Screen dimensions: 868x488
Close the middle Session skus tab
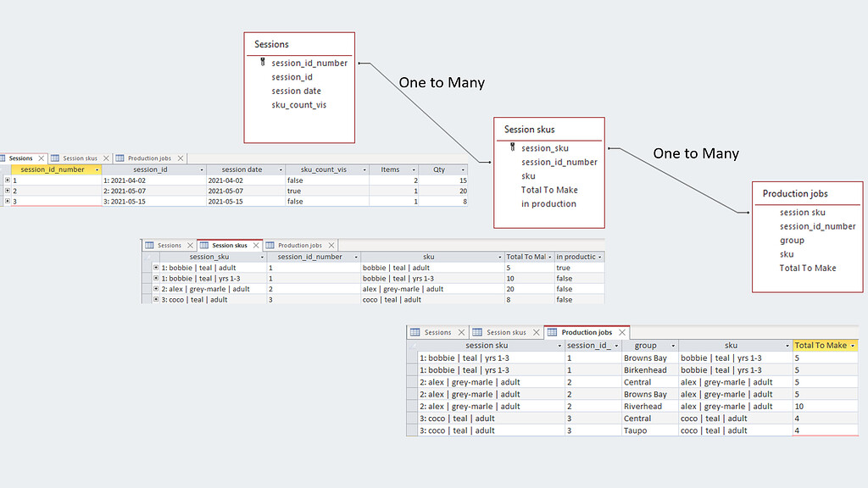(257, 244)
